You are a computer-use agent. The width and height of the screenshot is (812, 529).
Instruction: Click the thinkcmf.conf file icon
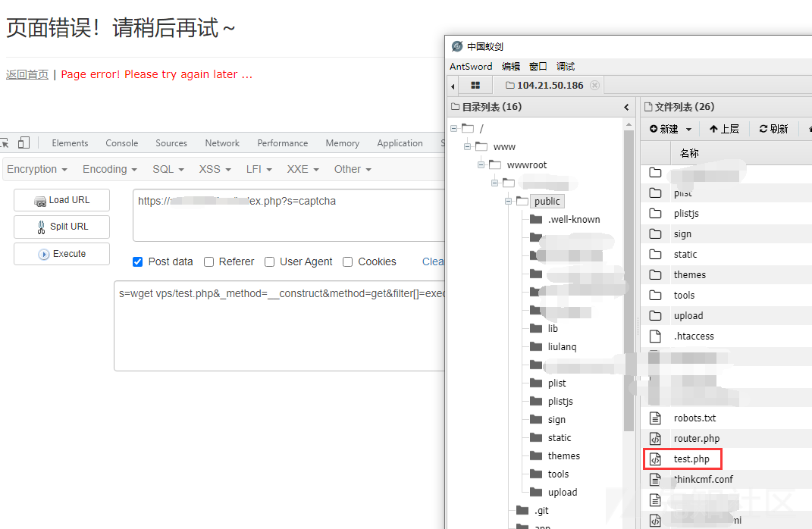point(655,479)
